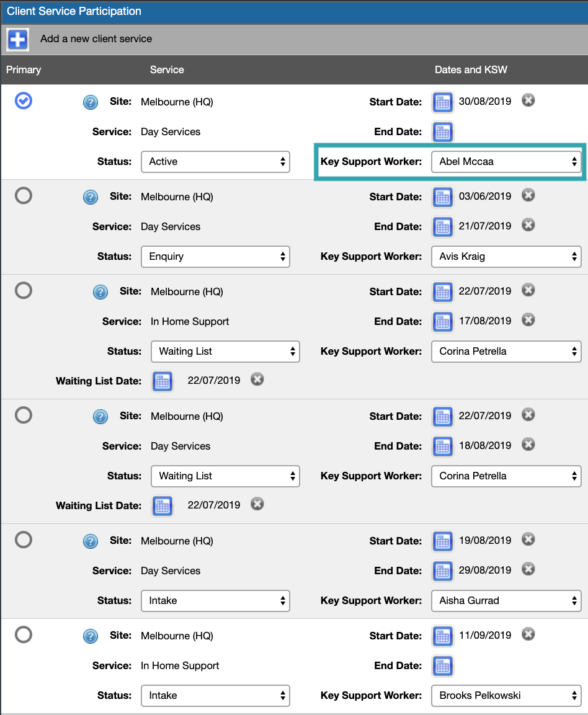The image size is (588, 715).
Task: Open the Waiting List Date calendar for In Home Support
Action: tap(162, 381)
